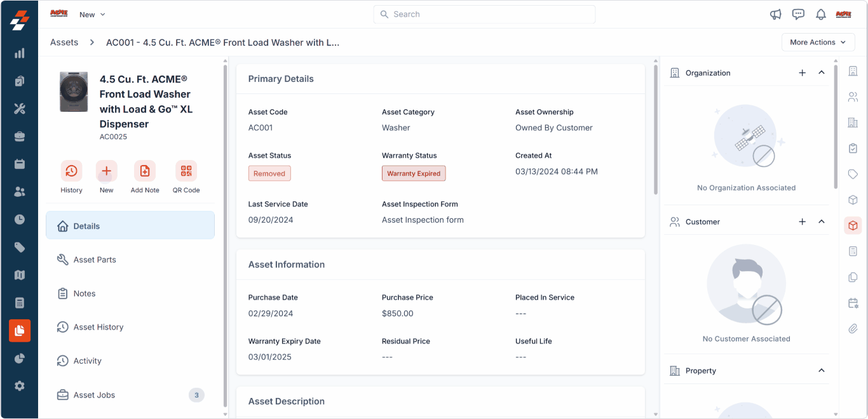Open the dashboard bar chart icon
Viewport: 868px width, 419px height.
point(20,53)
